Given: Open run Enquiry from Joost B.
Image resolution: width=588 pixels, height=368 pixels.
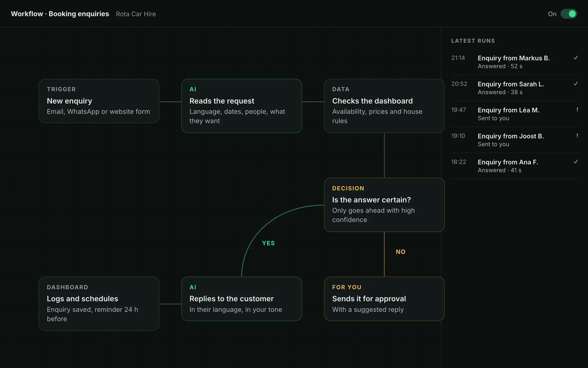Looking at the screenshot, I should tap(514, 140).
